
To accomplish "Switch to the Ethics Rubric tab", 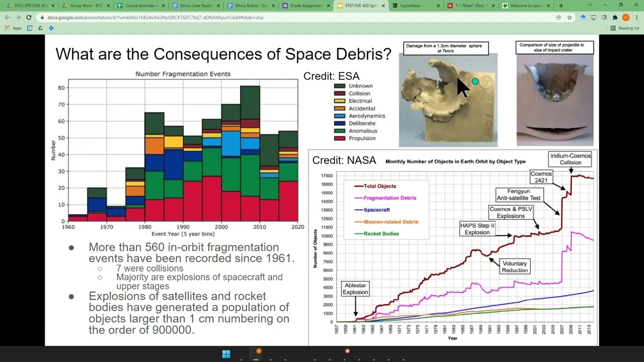I will click(250, 6).
